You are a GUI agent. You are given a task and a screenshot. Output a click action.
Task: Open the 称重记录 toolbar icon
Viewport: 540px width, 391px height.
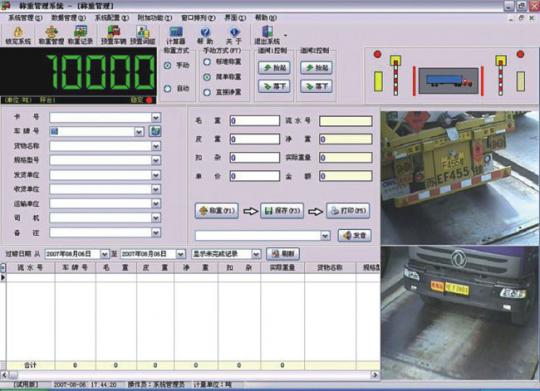point(80,32)
